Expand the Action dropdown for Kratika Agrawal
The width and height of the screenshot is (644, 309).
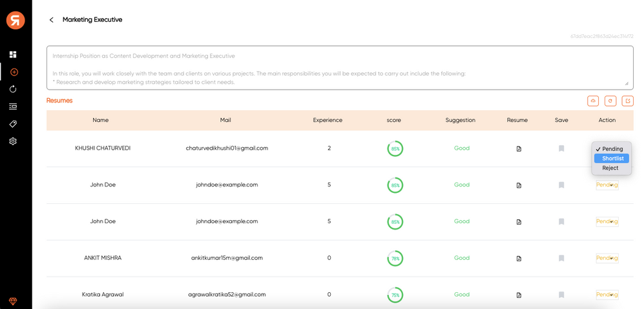[607, 295]
